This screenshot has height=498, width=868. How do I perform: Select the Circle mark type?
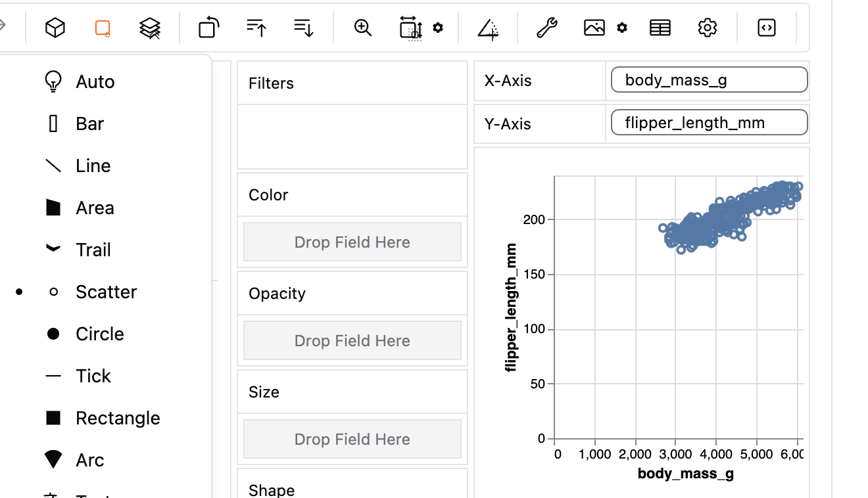pos(101,334)
